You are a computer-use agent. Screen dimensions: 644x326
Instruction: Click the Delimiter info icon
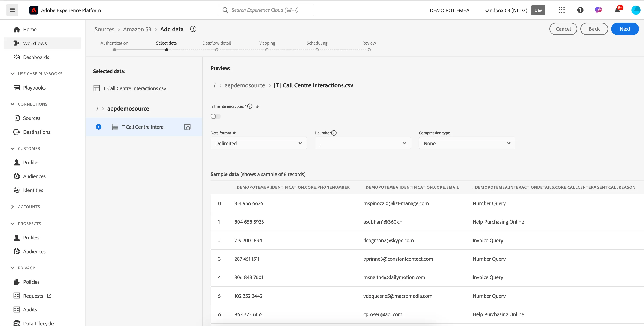coord(334,133)
